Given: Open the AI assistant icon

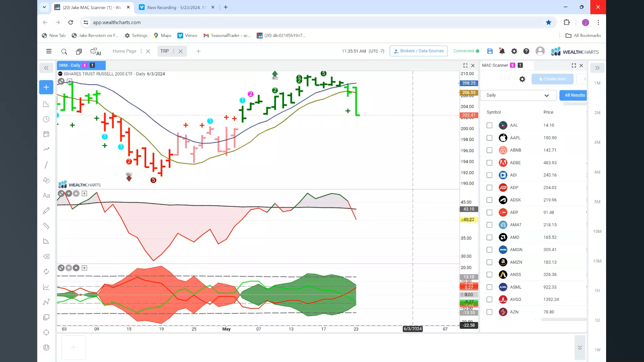Looking at the screenshot, I should click(x=96, y=52).
